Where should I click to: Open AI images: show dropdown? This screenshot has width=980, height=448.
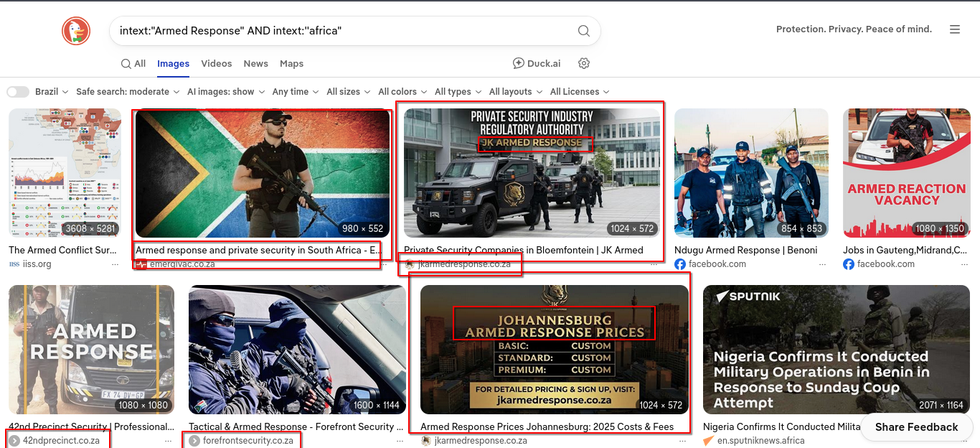pyautogui.click(x=226, y=92)
